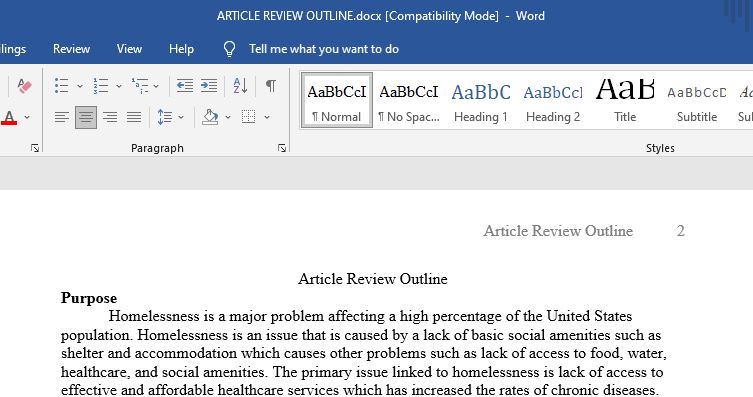Open the View tab
Image resolution: width=753 pixels, height=397 pixels.
tap(129, 49)
